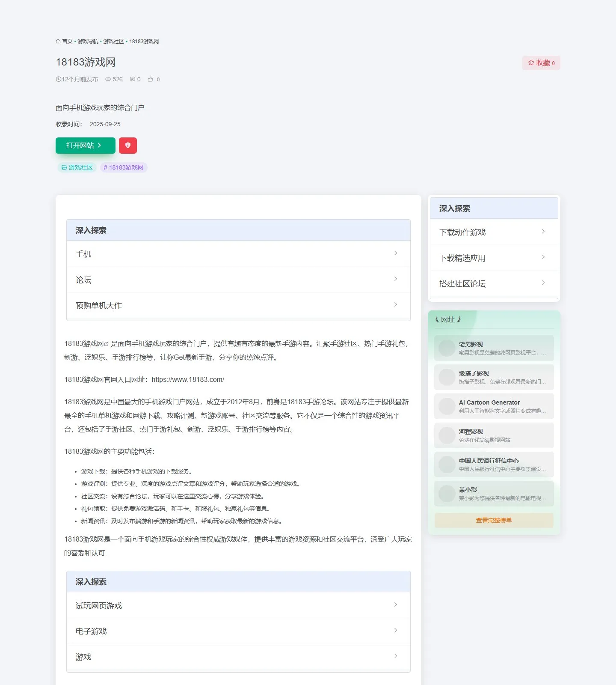Open the bottom 游戏 row chevron
The width and height of the screenshot is (616, 685).
tap(396, 656)
